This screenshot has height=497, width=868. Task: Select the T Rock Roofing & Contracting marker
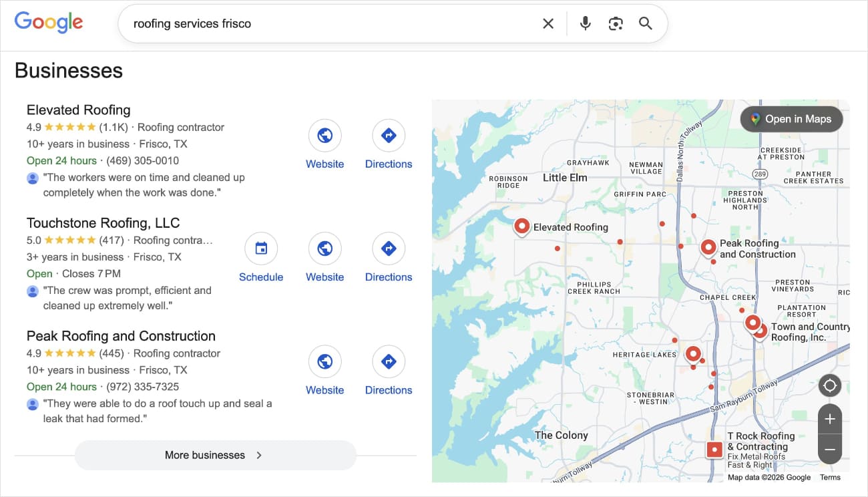point(714,450)
